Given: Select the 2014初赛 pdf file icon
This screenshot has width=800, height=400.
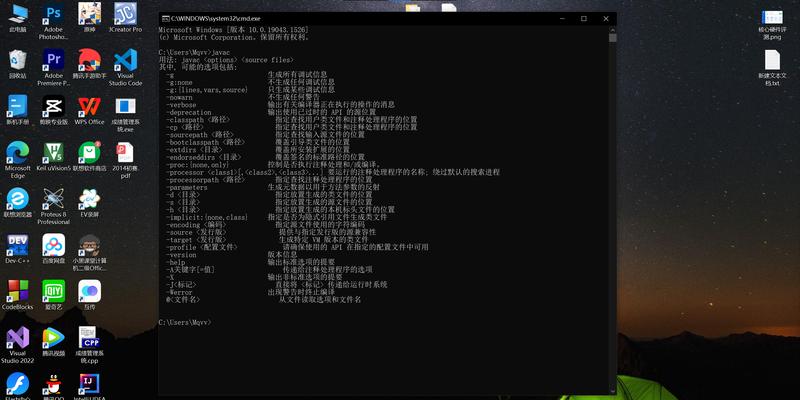Looking at the screenshot, I should 125,160.
